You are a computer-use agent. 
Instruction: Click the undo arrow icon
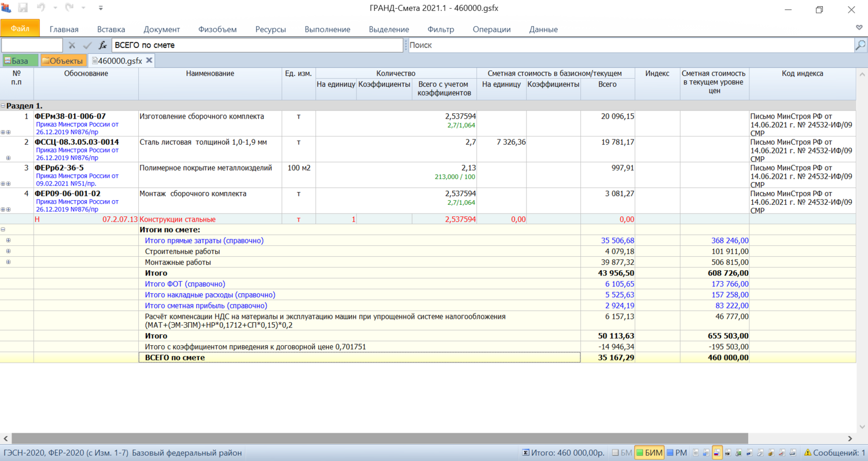pos(41,9)
